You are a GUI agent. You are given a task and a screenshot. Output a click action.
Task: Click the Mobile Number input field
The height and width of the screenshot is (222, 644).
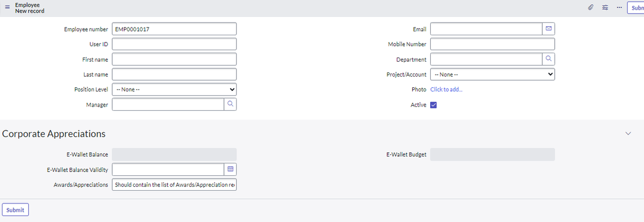click(492, 44)
